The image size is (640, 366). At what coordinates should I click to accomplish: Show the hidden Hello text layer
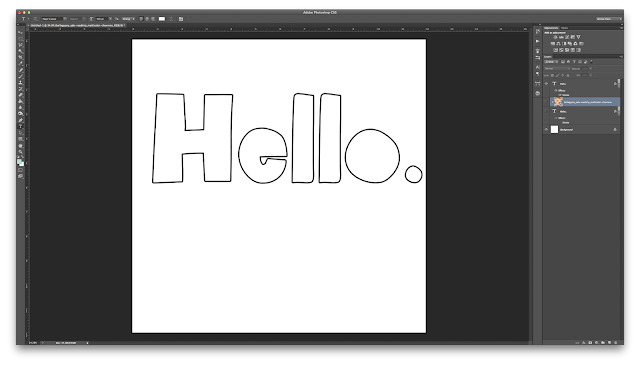click(x=546, y=111)
